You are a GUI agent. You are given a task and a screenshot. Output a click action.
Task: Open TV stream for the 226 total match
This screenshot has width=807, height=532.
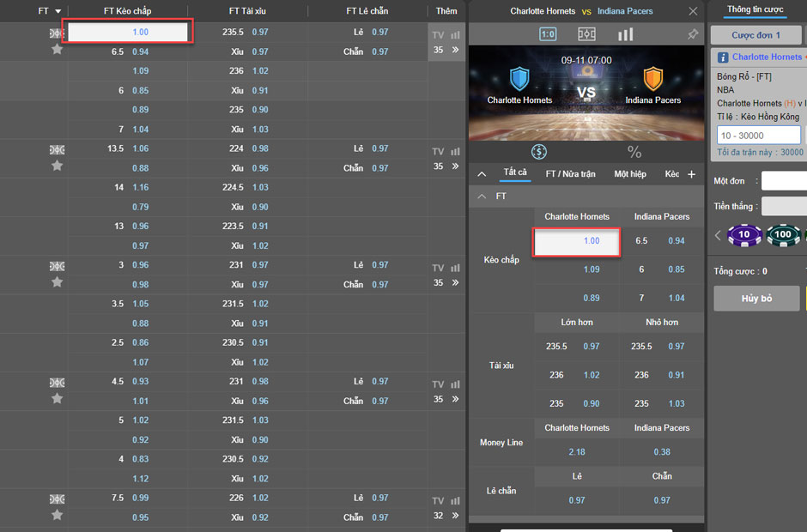point(438,500)
